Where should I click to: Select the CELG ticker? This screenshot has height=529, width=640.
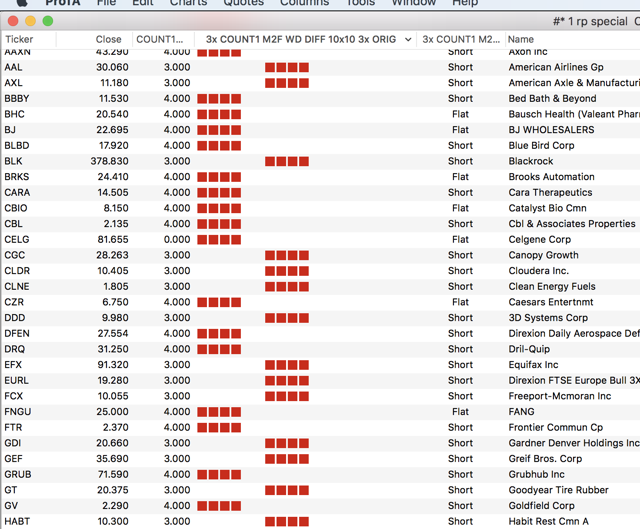click(x=17, y=239)
